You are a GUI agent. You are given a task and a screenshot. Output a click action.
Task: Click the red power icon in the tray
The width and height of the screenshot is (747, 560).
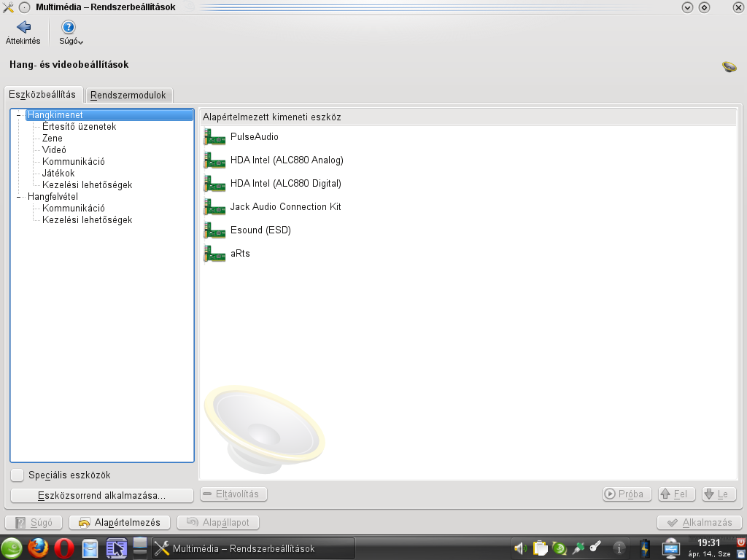pos(741,542)
